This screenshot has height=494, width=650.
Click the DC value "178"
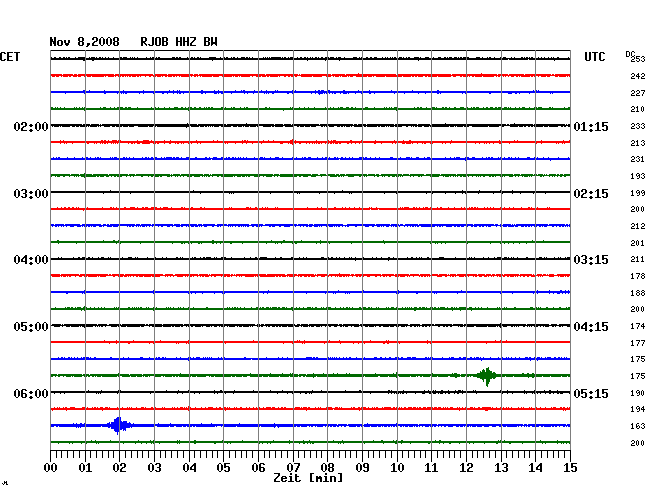(638, 276)
